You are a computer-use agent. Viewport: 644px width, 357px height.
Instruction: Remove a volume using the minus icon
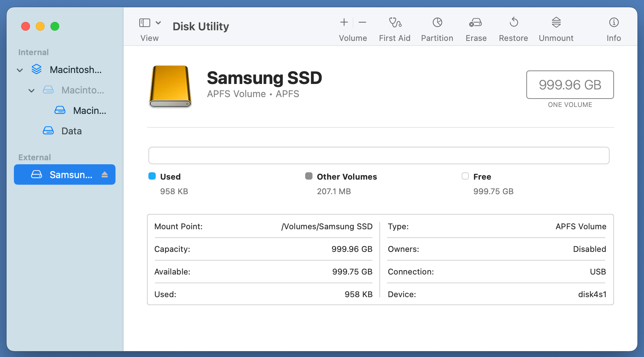[362, 22]
